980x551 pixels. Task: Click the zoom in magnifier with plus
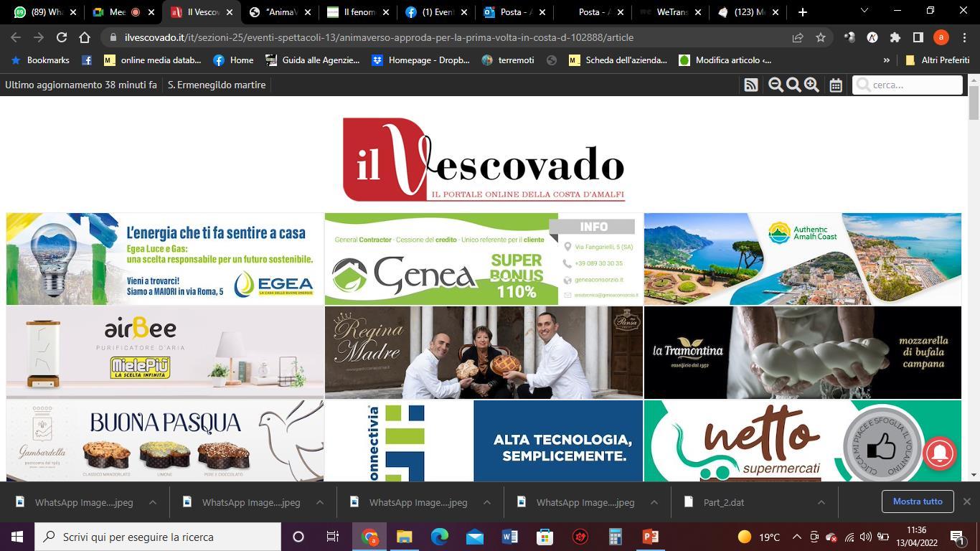pos(811,85)
